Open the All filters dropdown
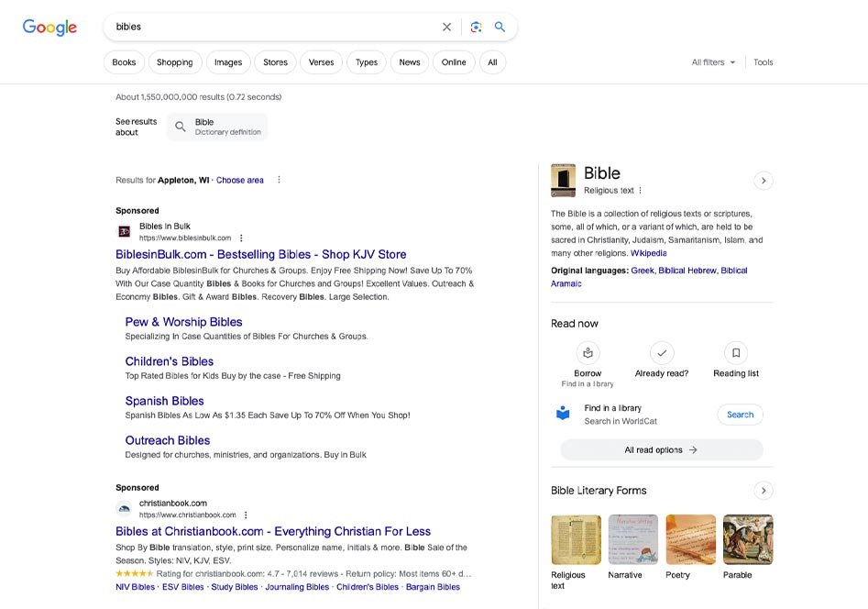The width and height of the screenshot is (868, 609). tap(713, 62)
